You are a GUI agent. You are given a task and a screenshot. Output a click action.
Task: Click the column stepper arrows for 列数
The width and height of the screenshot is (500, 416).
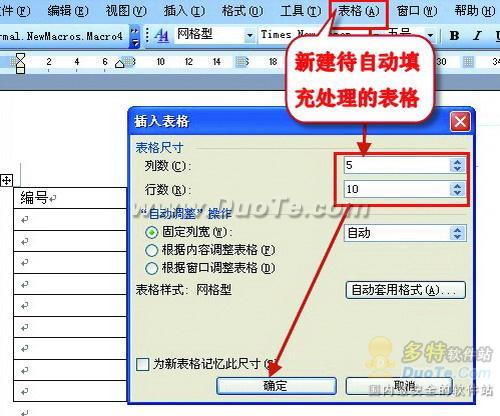coord(457,165)
